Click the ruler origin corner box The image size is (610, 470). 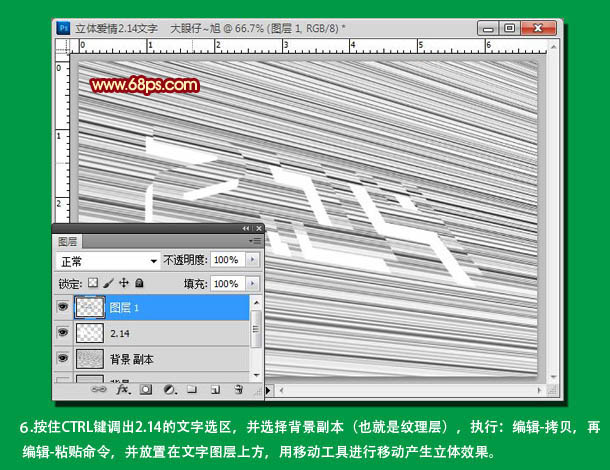(x=62, y=46)
